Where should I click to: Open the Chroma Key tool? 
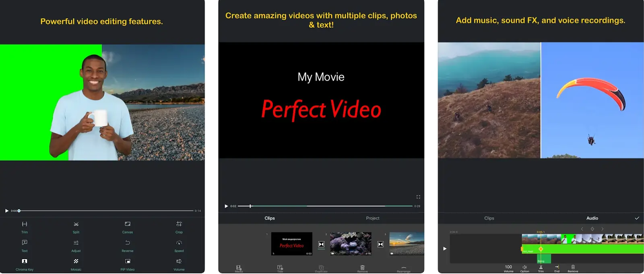tap(25, 264)
